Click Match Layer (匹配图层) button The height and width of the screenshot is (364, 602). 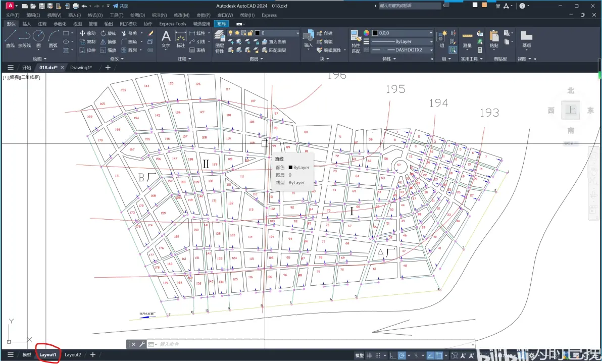coord(274,50)
